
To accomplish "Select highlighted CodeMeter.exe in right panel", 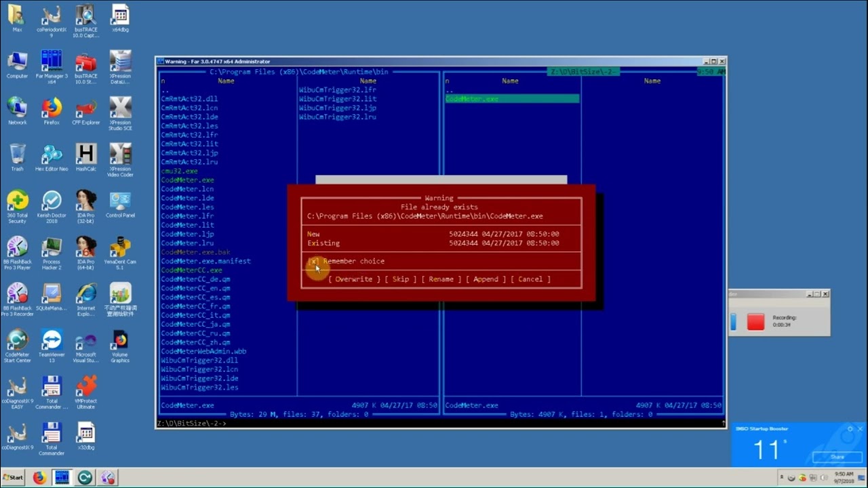I will click(x=512, y=99).
